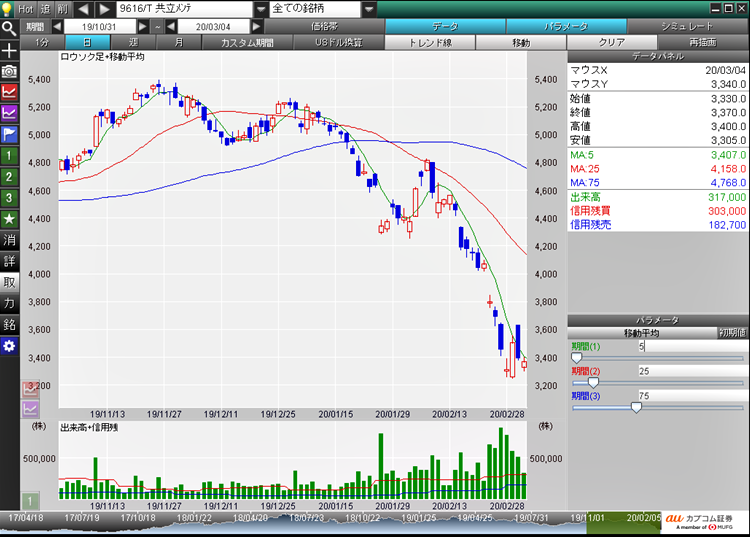Image resolution: width=750 pixels, height=537 pixels.
Task: Switch the chart to 日 daily interval
Action: tap(88, 43)
